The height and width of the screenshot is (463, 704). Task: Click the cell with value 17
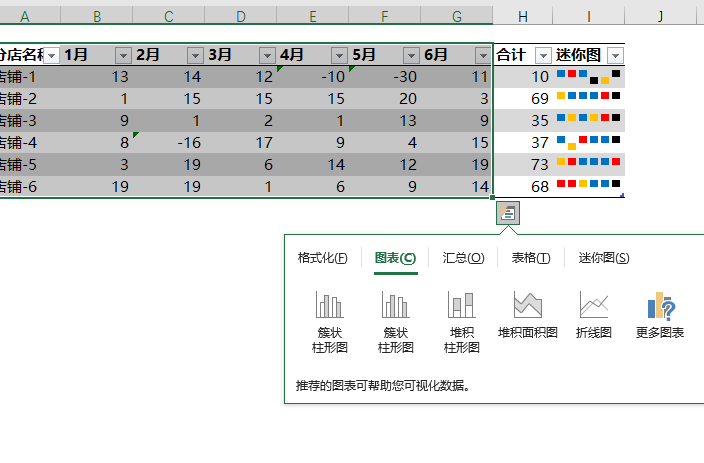(241, 142)
